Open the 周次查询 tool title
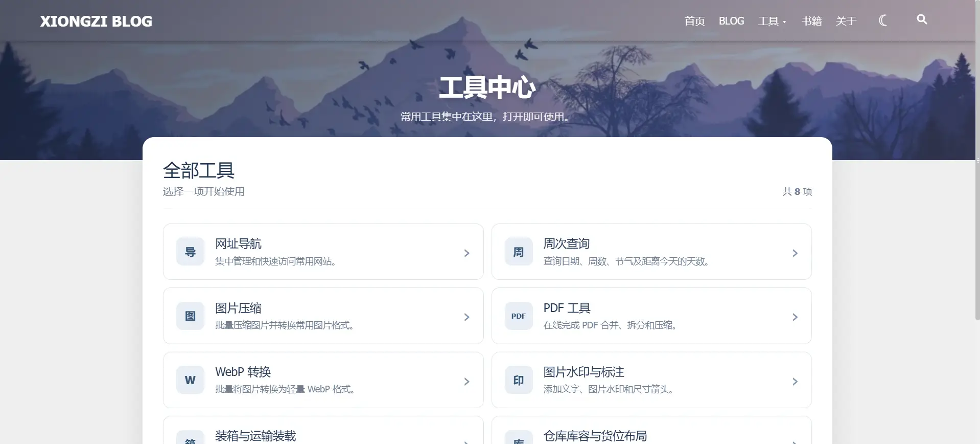The width and height of the screenshot is (980, 444). [567, 244]
